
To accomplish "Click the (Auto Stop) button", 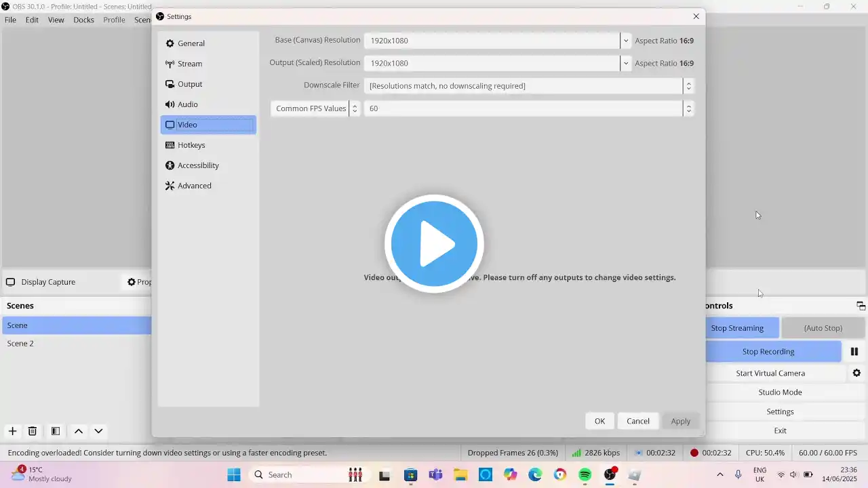I will pyautogui.click(x=823, y=328).
